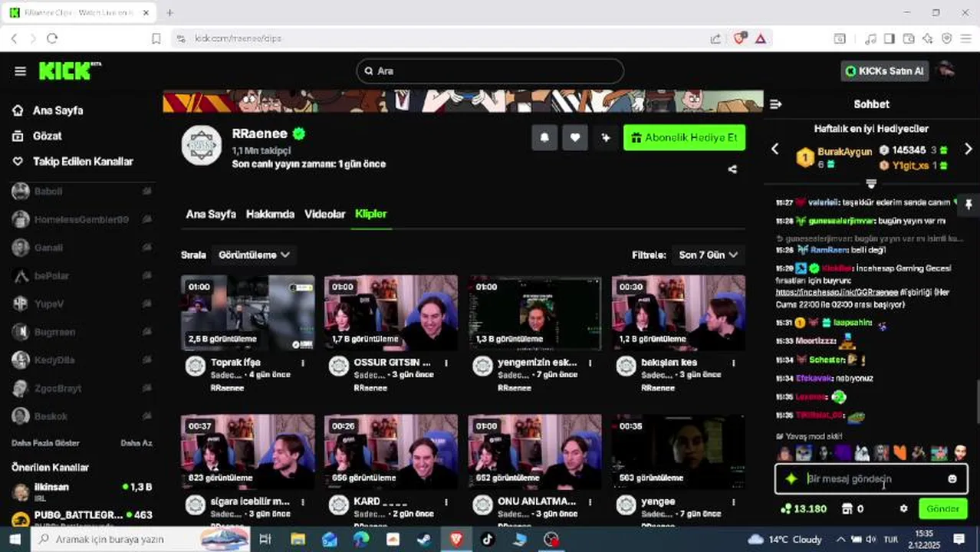Open options menu for KARD clip
This screenshot has width=980, height=552.
(447, 502)
